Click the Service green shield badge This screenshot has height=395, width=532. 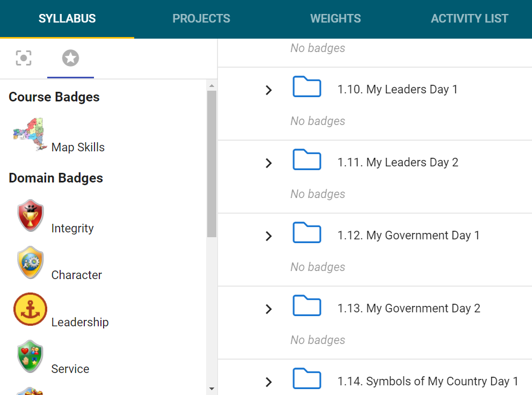[x=31, y=356]
